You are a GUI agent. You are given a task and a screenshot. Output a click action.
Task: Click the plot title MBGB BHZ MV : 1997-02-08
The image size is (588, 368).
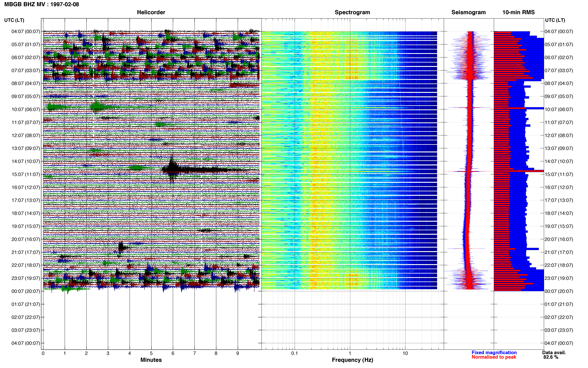42,4
